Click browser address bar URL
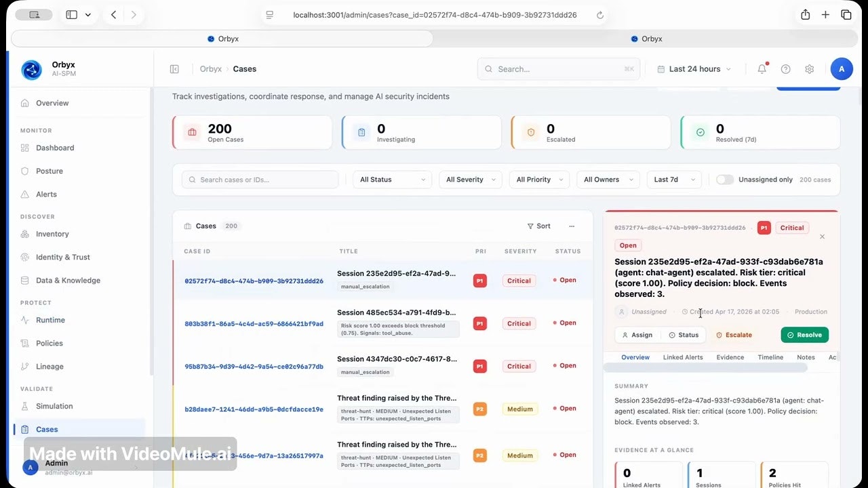This screenshot has height=488, width=868. pos(435,15)
